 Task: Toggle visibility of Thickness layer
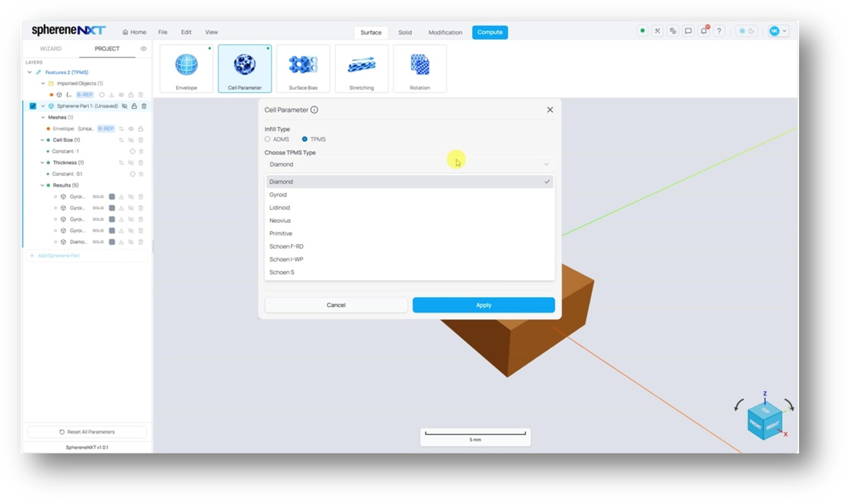coord(131,163)
